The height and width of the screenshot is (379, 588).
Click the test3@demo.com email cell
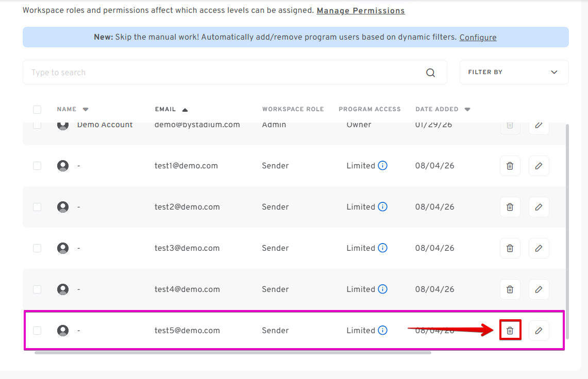(187, 248)
